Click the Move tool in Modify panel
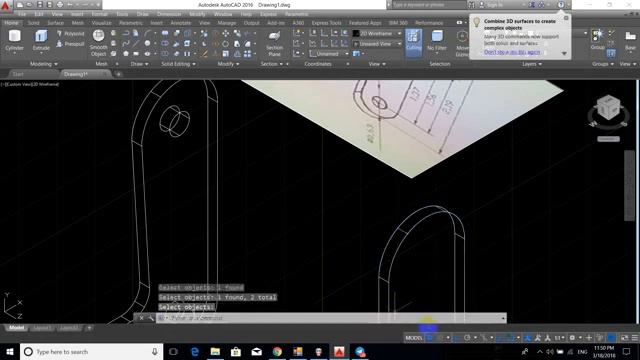Viewport: 640px width, 360px height. [225, 33]
